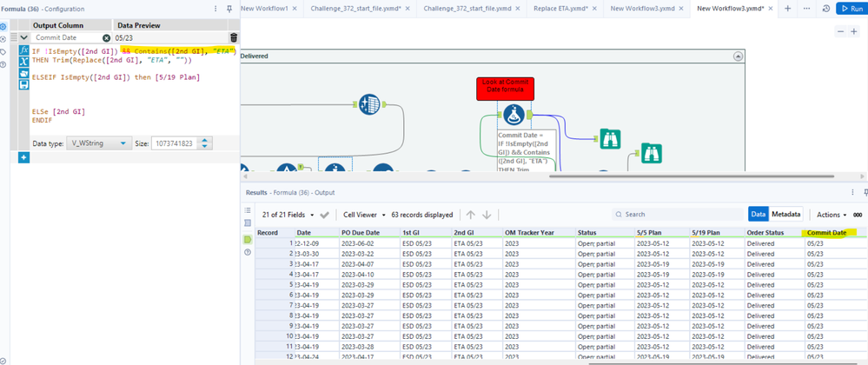This screenshot has width=868, height=365.
Task: Open the help icon in the Results sidebar
Action: (x=248, y=252)
